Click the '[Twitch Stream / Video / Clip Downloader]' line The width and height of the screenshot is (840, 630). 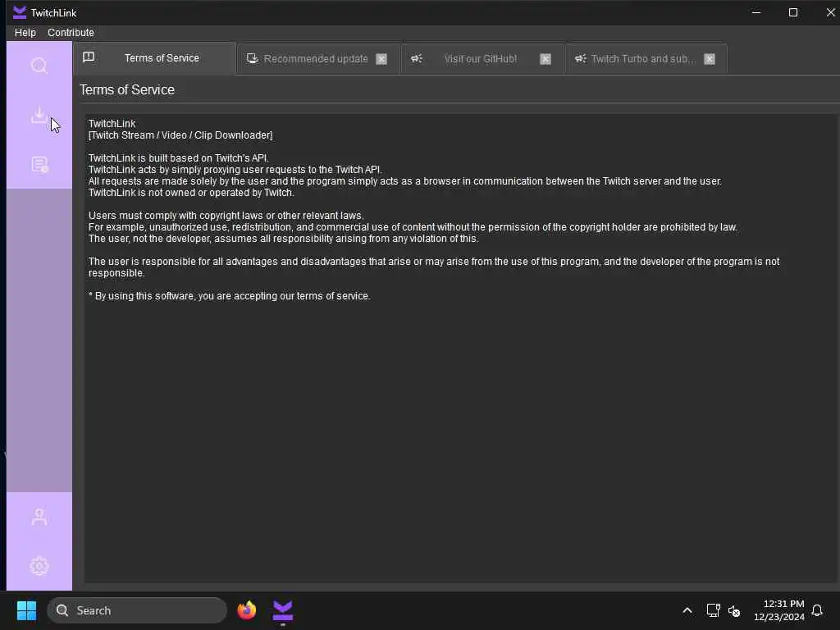[180, 135]
